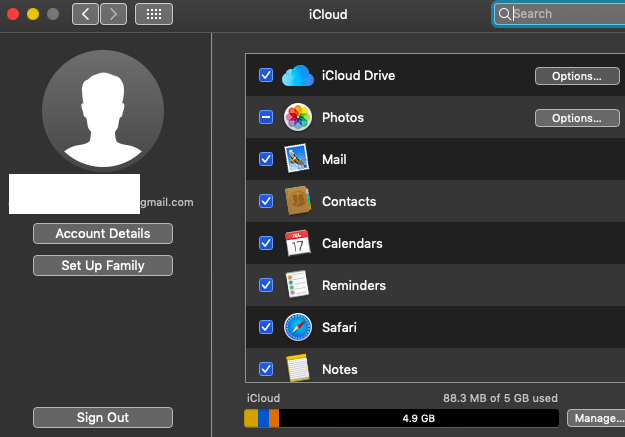Viewport: 625px width, 437px height.
Task: Uncheck the Mail checkbox
Action: [266, 159]
